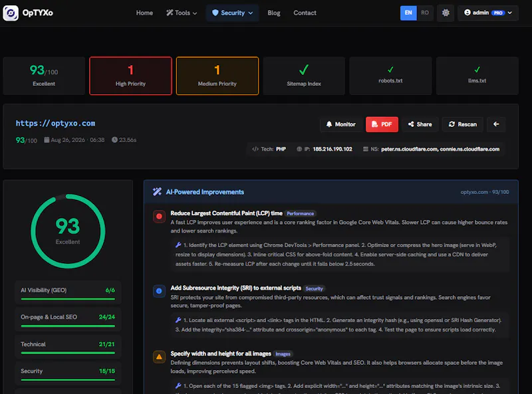Select the robots.txt check card
532x394 pixels.
[390, 76]
